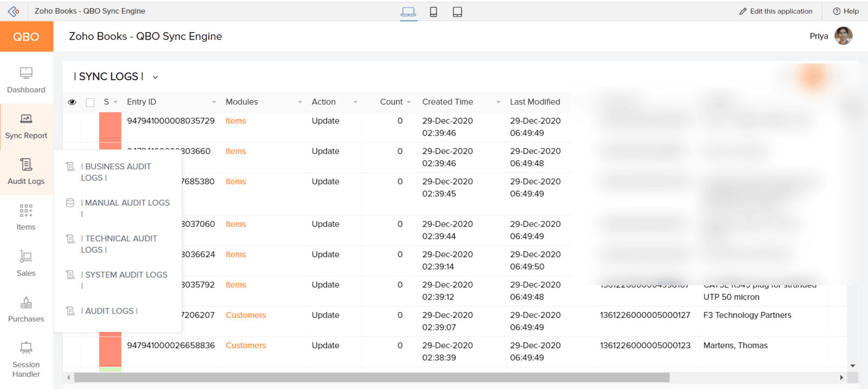Click the orange QBO tile
This screenshot has height=389, width=868.
coord(27,36)
